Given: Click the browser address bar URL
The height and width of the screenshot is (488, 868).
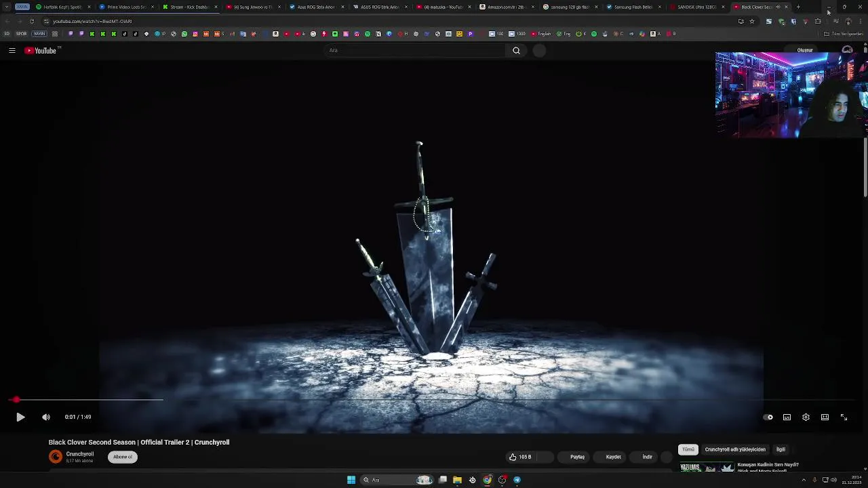Looking at the screenshot, I should point(92,21).
